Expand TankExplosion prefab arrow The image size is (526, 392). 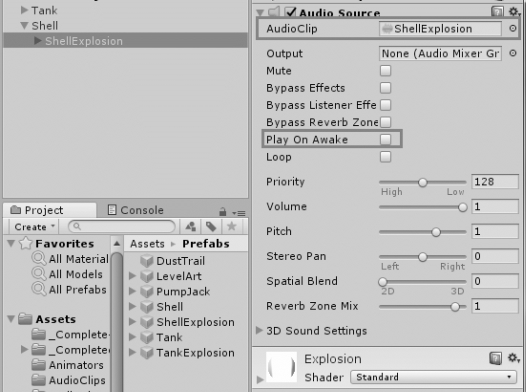click(x=133, y=352)
